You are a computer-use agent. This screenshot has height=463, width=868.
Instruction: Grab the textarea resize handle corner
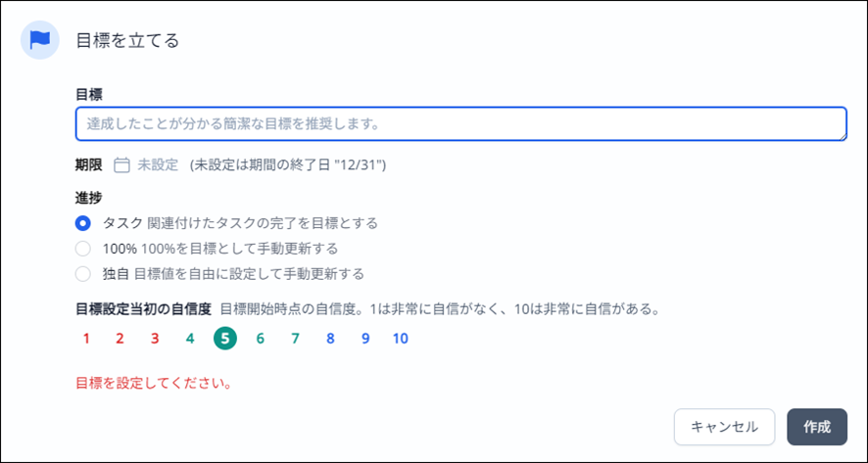point(842,136)
